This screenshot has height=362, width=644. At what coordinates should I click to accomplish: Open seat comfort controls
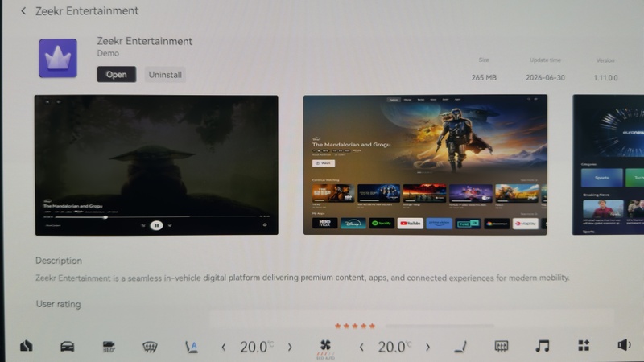click(x=460, y=347)
